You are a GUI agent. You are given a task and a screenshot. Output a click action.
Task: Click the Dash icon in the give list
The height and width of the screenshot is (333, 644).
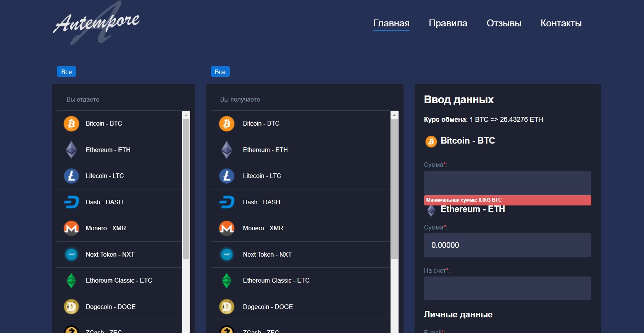pos(71,202)
